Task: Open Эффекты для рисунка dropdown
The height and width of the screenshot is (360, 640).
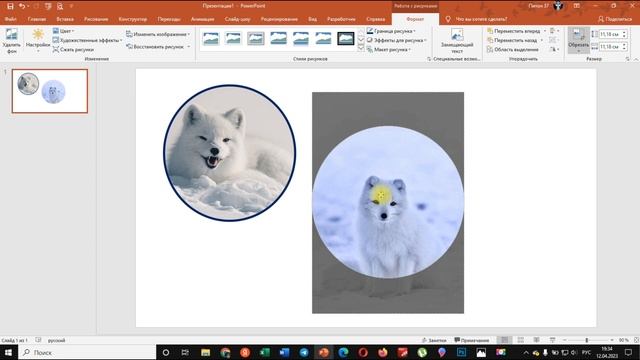Action: tap(396, 40)
